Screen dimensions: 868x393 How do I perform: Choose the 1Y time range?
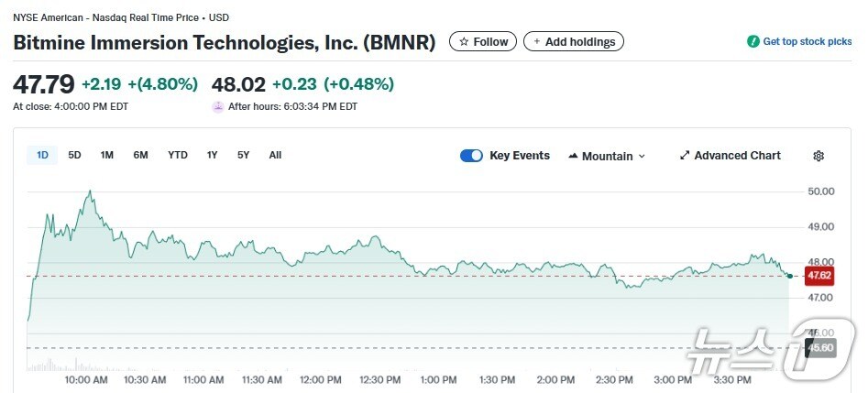(x=213, y=155)
